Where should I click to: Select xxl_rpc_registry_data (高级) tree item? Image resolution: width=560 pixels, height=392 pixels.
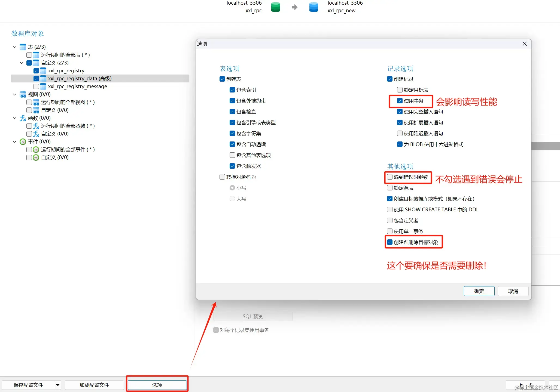80,79
